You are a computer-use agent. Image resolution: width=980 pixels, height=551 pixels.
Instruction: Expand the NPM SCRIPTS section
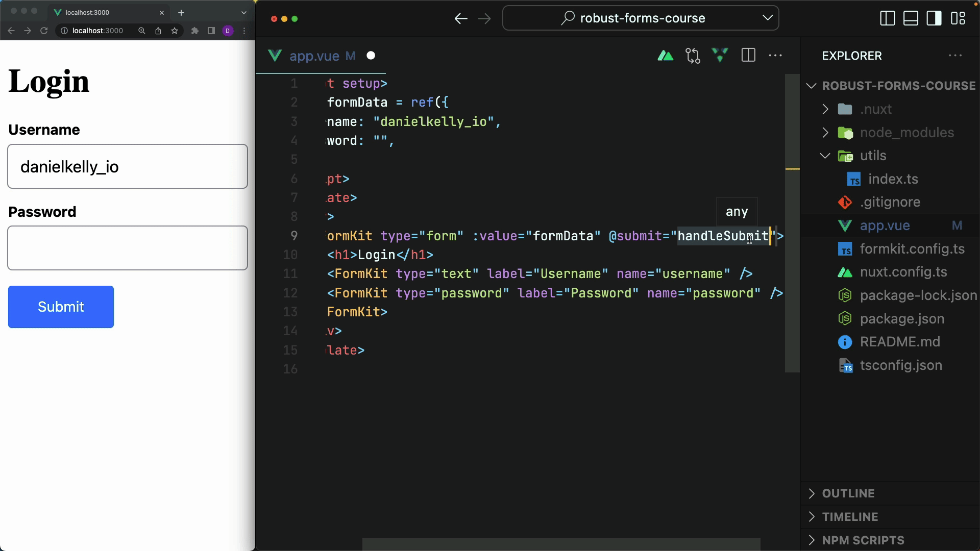pos(890,540)
